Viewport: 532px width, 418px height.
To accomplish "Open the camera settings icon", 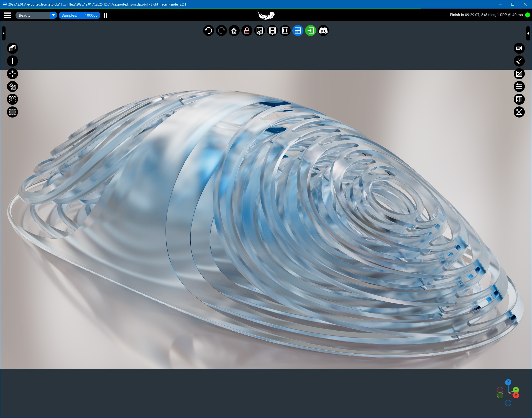I will point(519,48).
